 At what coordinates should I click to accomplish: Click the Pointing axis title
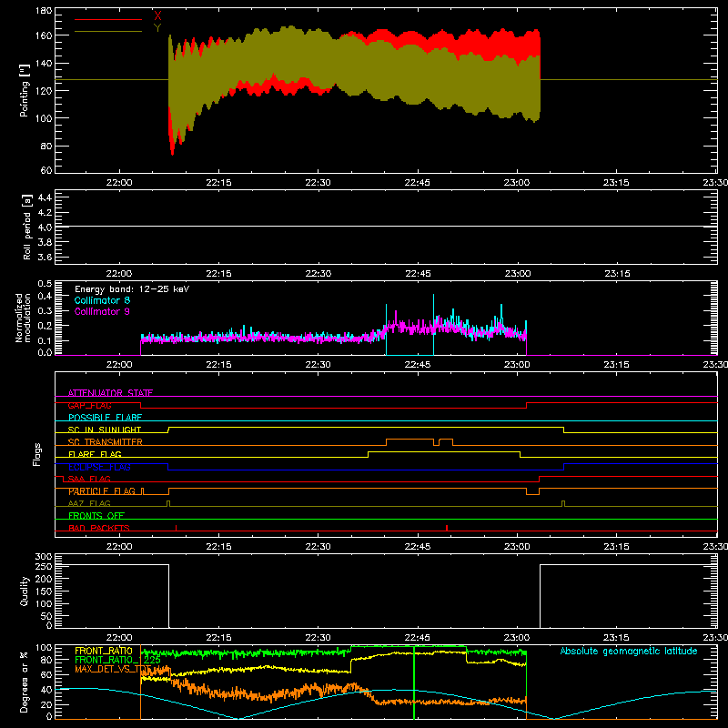pyautogui.click(x=25, y=90)
